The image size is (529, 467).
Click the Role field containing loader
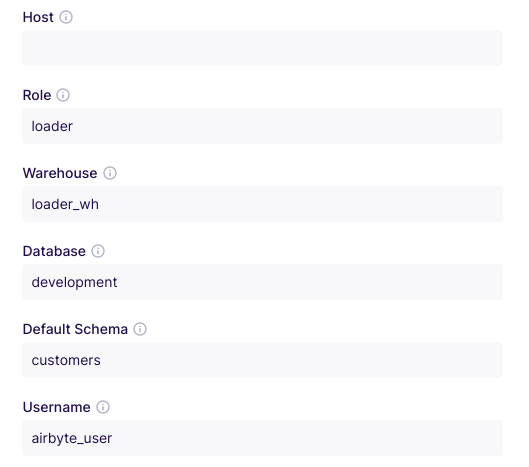[262, 126]
